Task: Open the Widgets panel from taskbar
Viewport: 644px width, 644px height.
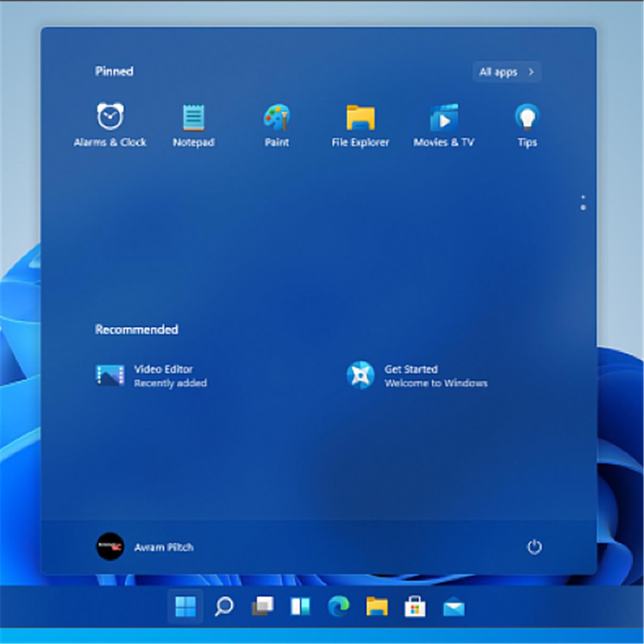Action: click(x=300, y=606)
